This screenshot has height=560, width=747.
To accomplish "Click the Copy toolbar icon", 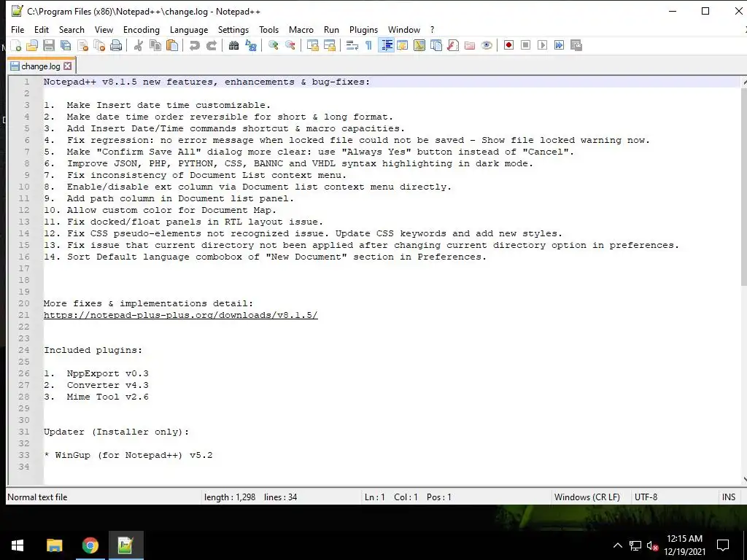I will tap(155, 45).
